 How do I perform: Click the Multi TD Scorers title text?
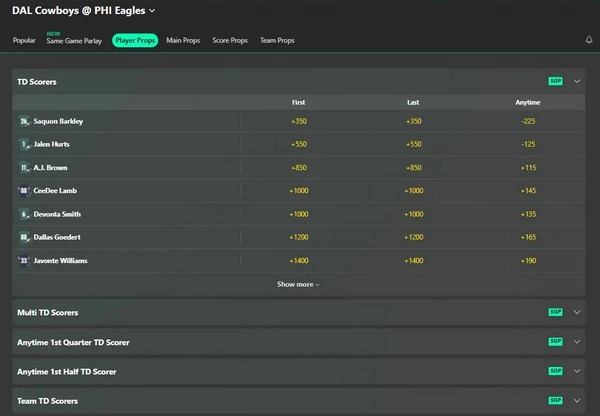(48, 313)
